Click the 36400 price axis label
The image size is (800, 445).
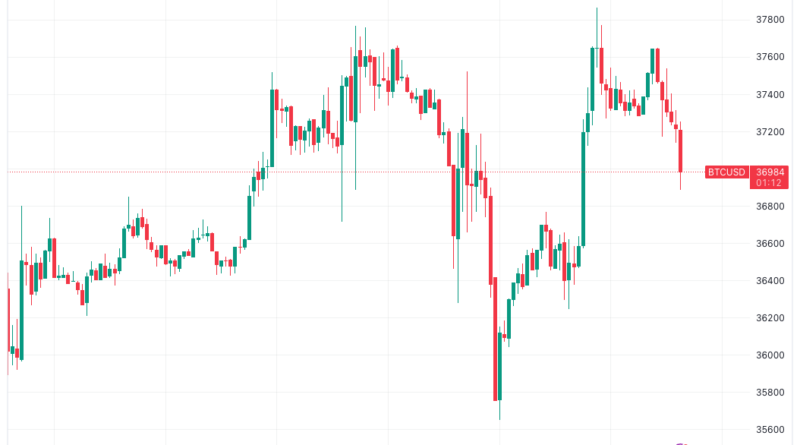pos(770,281)
